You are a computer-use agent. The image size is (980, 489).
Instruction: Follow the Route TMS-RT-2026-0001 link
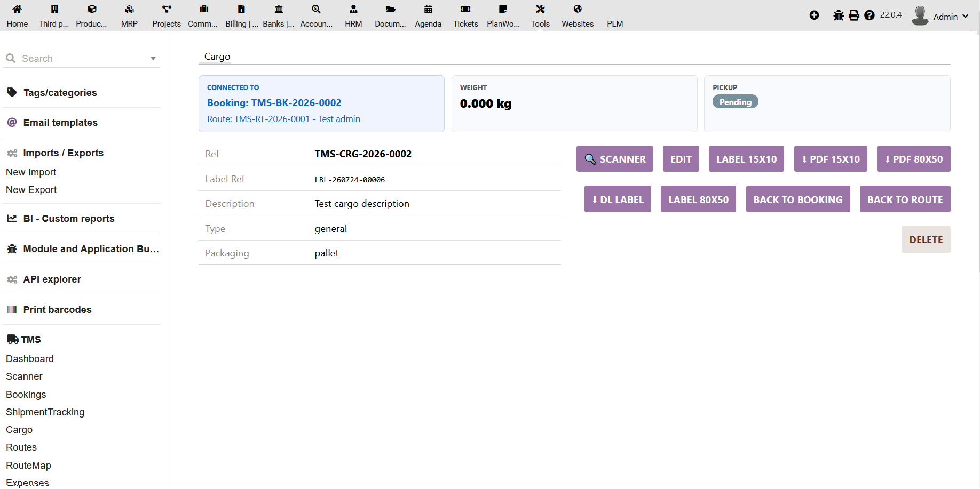tap(283, 119)
